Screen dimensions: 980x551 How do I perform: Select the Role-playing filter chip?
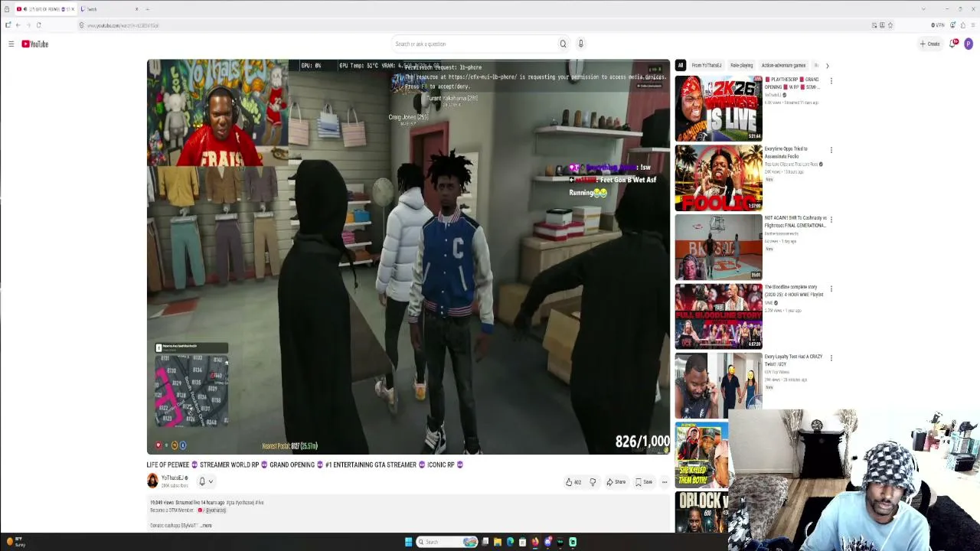pos(741,66)
